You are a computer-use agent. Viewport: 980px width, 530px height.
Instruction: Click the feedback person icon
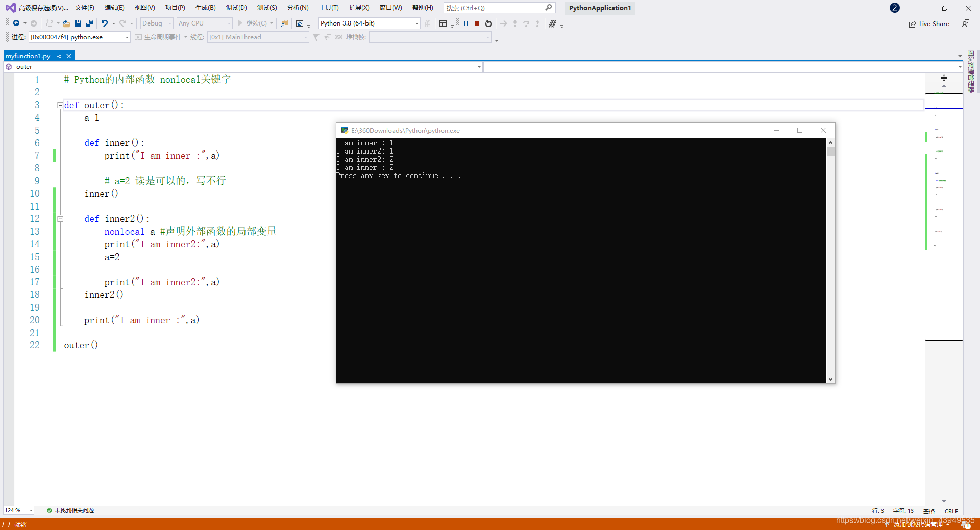966,23
